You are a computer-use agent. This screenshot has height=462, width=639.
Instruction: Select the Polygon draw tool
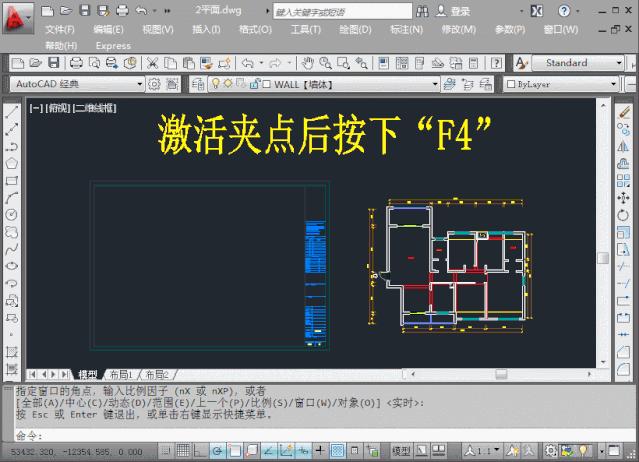click(x=11, y=164)
